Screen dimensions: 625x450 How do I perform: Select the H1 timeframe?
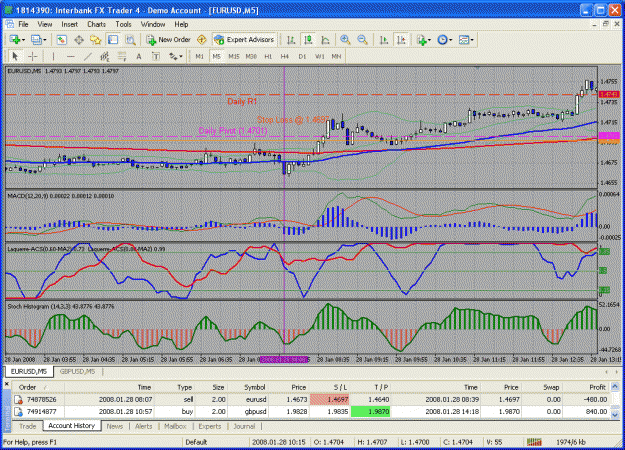[268, 57]
